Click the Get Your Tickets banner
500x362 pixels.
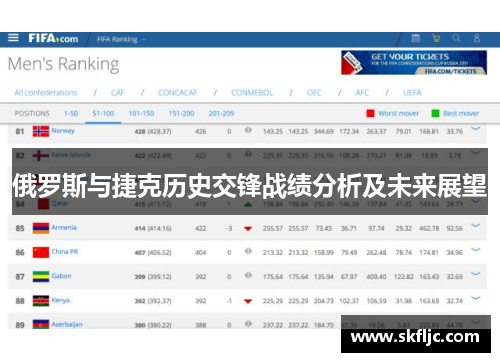(x=414, y=63)
